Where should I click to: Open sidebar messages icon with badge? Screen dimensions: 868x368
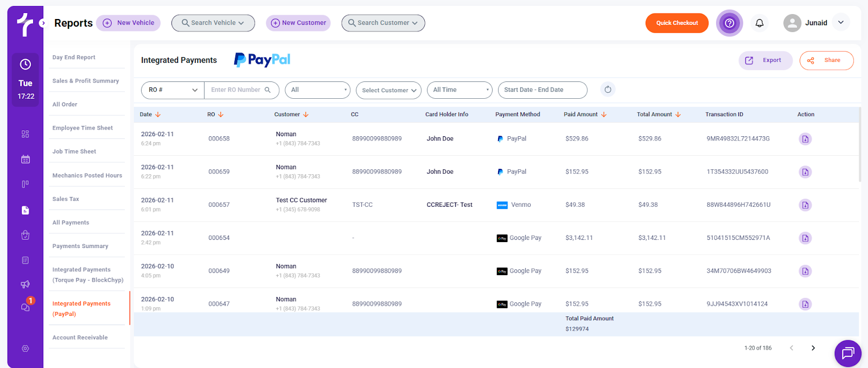pos(25,307)
